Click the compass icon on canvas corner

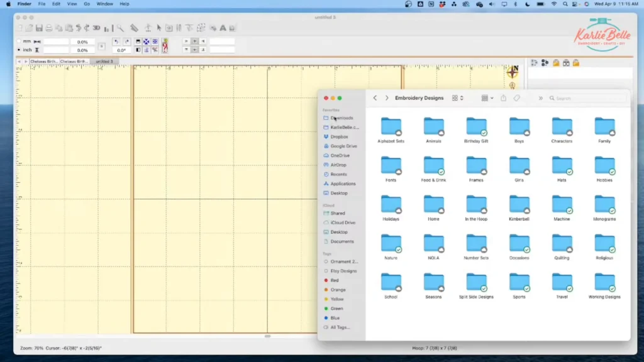coord(513,72)
